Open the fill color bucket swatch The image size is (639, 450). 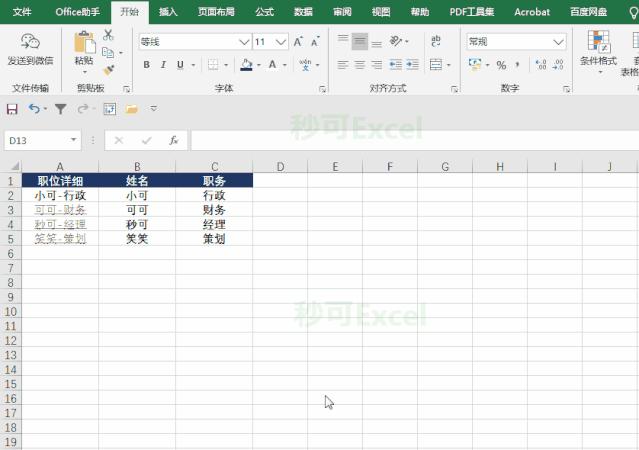click(x=246, y=65)
